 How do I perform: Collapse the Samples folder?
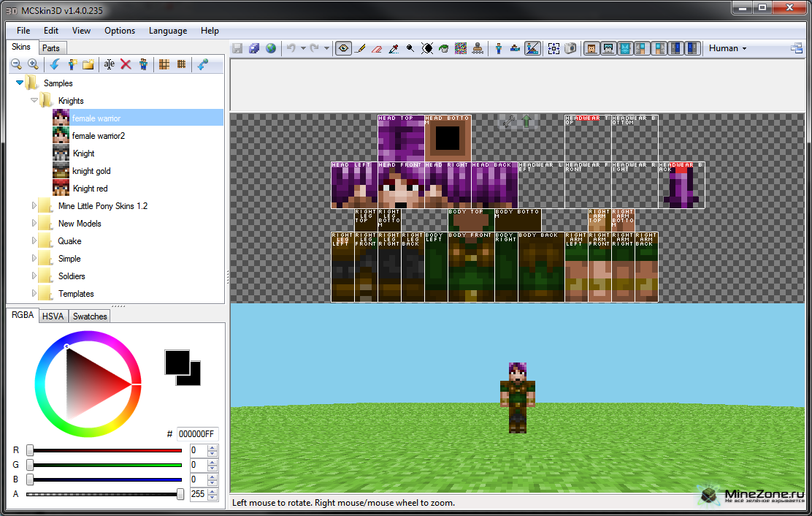(20, 83)
